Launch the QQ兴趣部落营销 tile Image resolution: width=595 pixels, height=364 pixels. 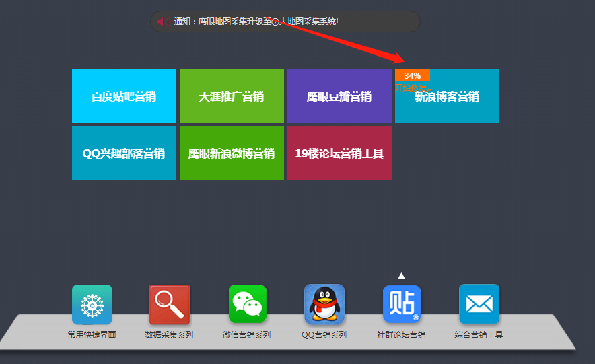[x=124, y=153]
